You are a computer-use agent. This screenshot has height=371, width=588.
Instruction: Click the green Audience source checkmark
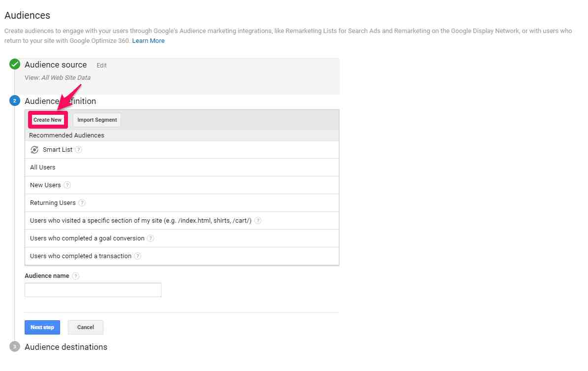point(15,65)
